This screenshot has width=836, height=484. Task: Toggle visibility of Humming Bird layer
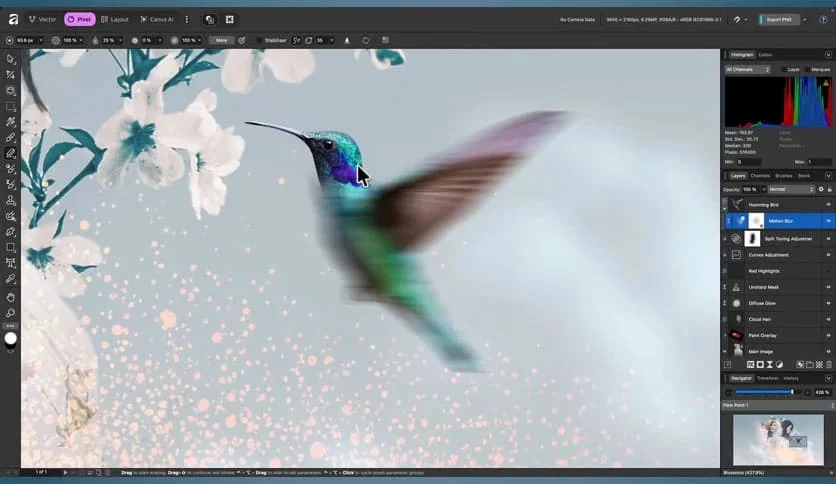click(829, 205)
